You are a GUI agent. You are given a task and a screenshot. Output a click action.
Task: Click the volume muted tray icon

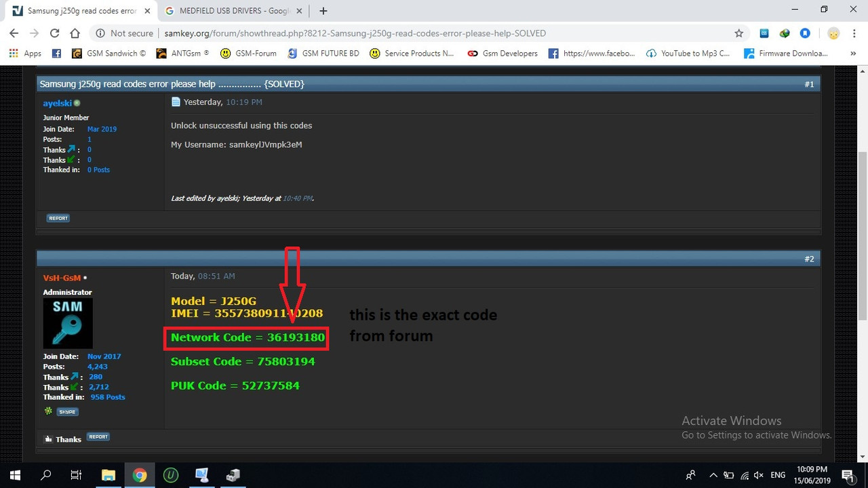point(759,475)
